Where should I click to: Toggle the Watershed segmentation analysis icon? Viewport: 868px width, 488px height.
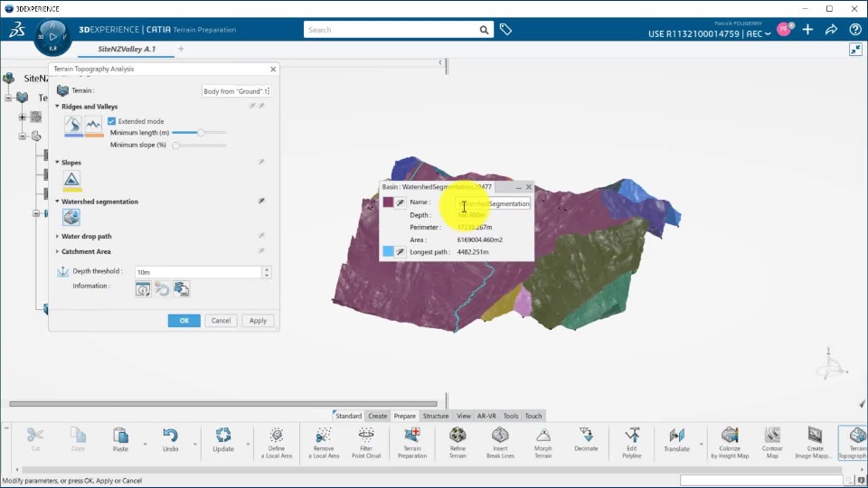click(x=71, y=218)
